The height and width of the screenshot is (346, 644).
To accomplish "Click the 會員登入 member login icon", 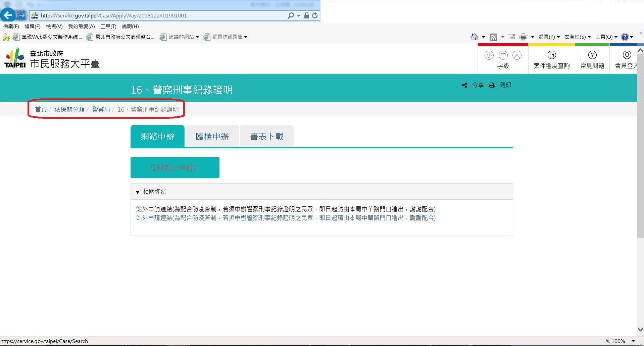I will [627, 55].
